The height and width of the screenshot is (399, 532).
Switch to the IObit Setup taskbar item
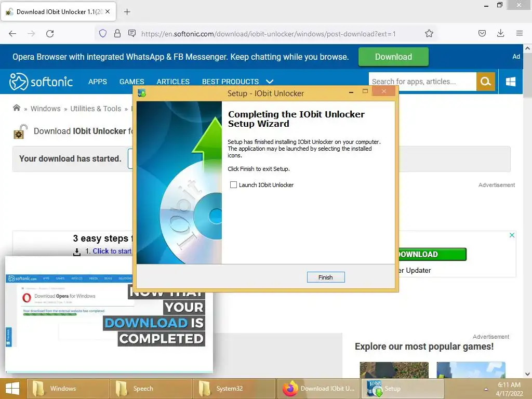coord(403,389)
